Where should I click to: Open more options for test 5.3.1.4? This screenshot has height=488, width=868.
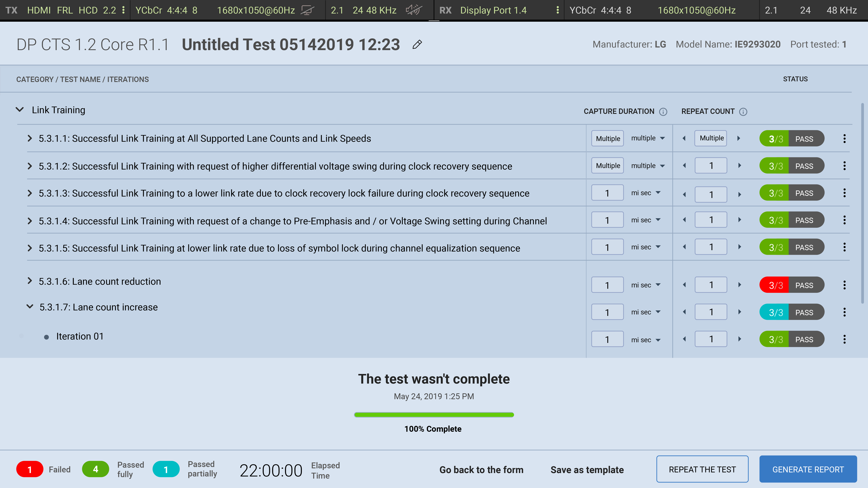point(844,220)
